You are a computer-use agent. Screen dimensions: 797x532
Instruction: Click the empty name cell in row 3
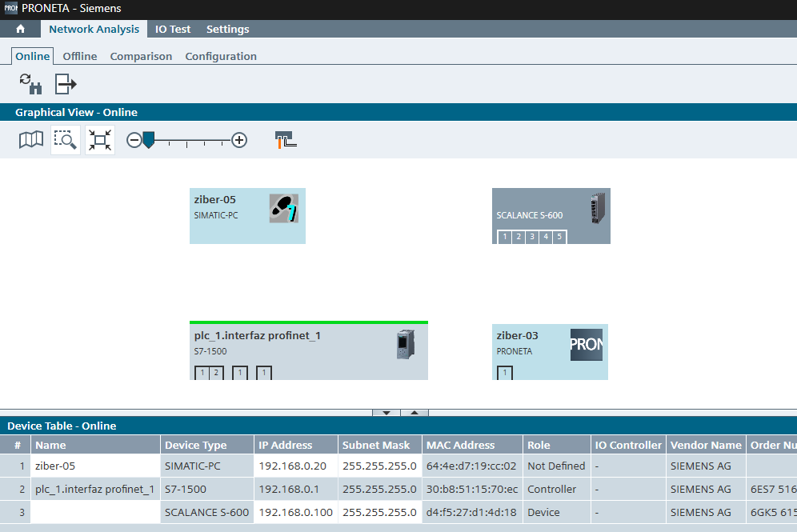94,512
